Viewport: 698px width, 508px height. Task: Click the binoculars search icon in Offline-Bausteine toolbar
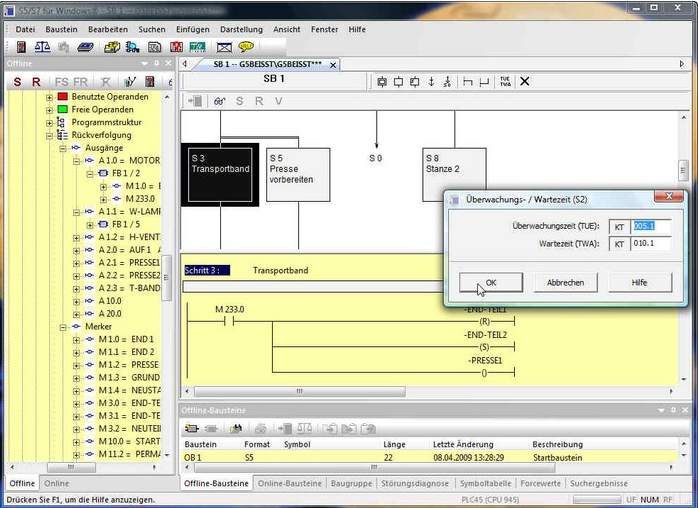pos(235,429)
